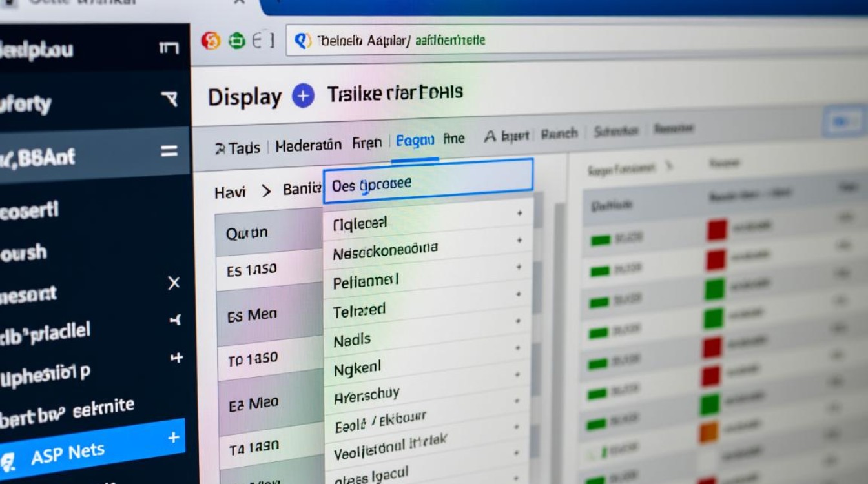Switch to the "Tads" tab
Screen dimensions: 868x484
(244, 148)
